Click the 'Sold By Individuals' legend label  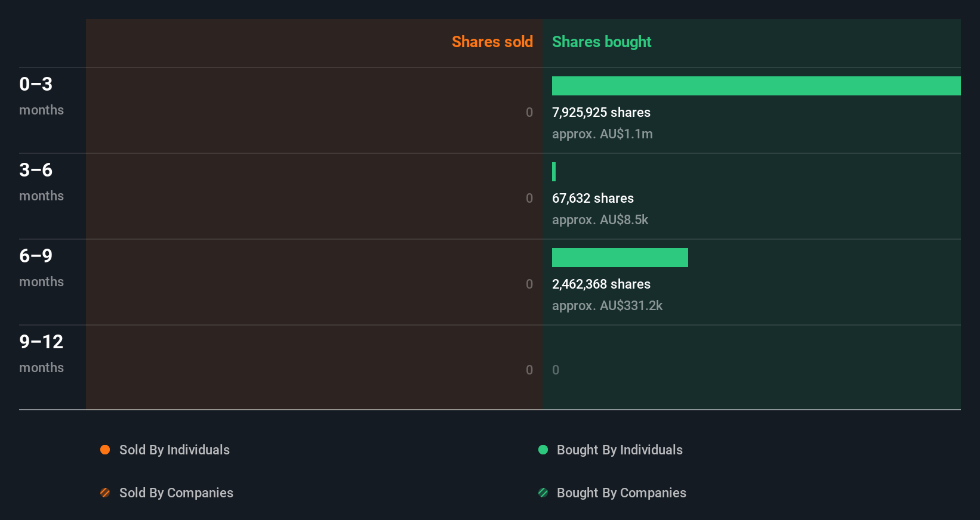click(174, 450)
